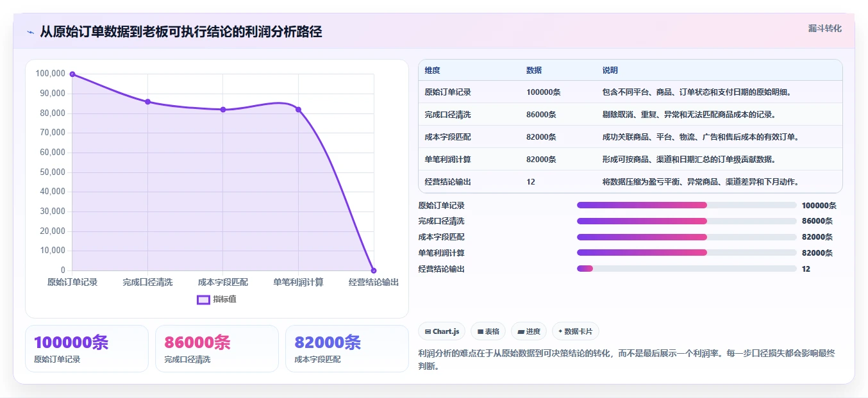Click the title 从原始订单数据到老板可执行结论的利润分析路径

coord(181,32)
